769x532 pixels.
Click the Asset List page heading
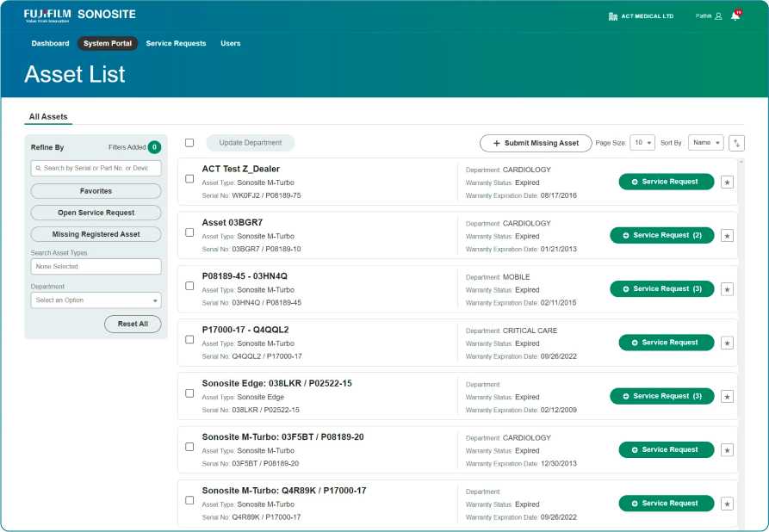tap(75, 75)
